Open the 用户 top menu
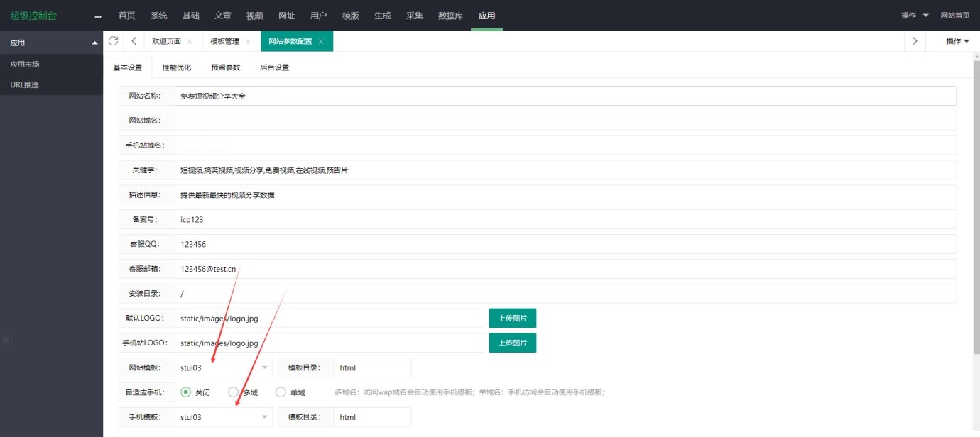Viewport: 980px width, 437px height. click(x=319, y=16)
